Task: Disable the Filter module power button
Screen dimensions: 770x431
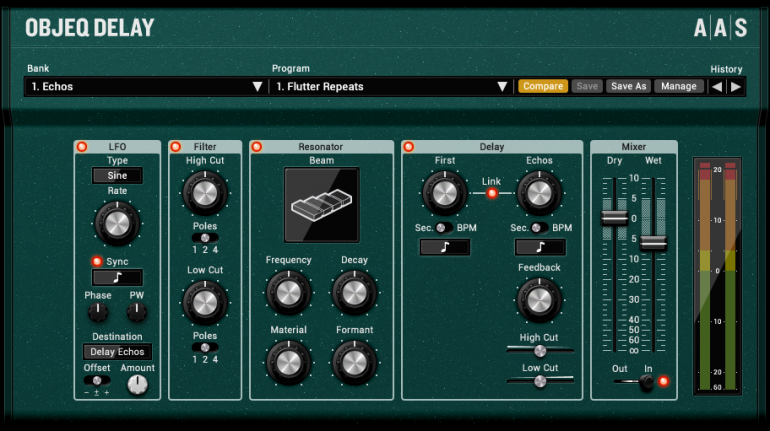Action: tap(176, 147)
